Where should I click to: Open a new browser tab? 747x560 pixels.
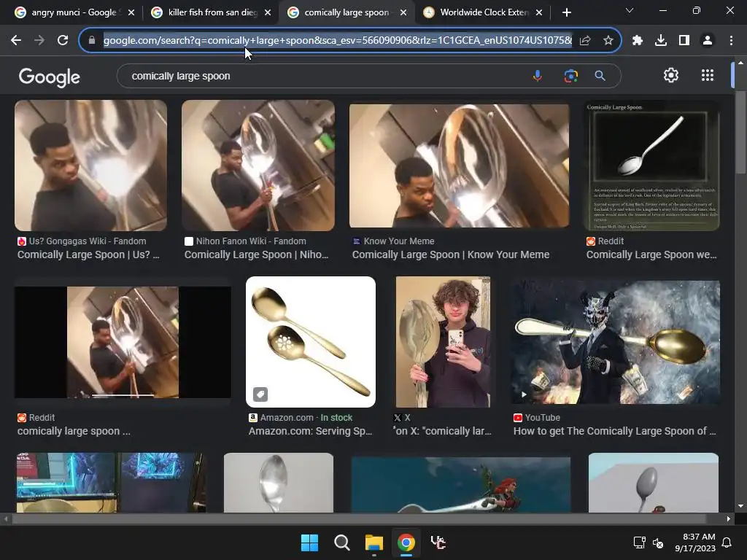click(x=566, y=12)
